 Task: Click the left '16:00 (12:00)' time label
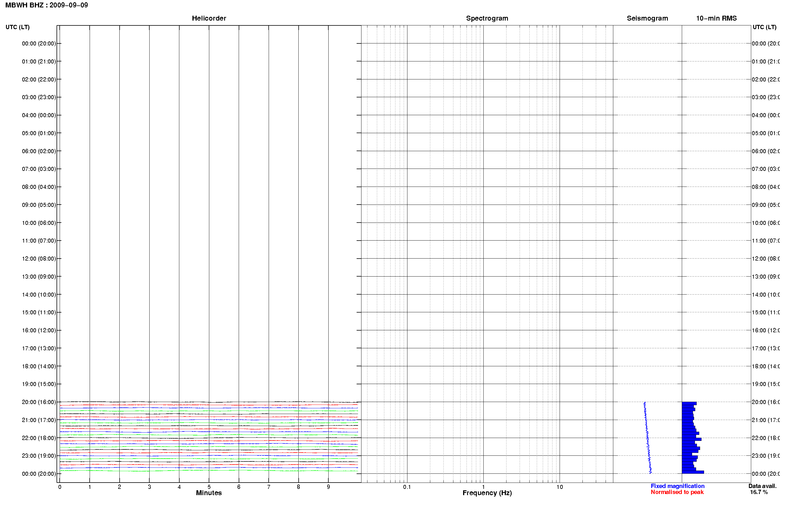(x=39, y=330)
